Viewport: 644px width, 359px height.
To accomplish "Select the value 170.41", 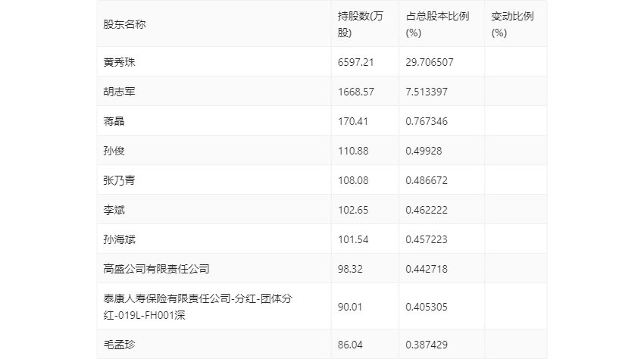I will [x=353, y=121].
